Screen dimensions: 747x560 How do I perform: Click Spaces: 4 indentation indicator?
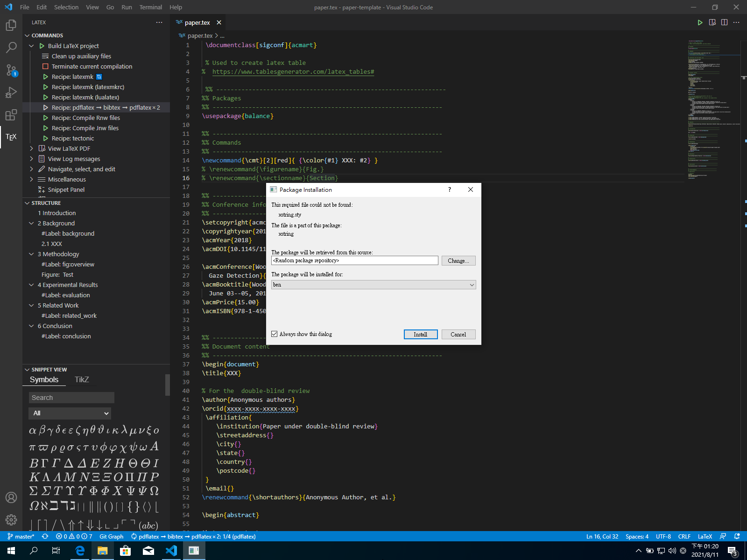(637, 537)
